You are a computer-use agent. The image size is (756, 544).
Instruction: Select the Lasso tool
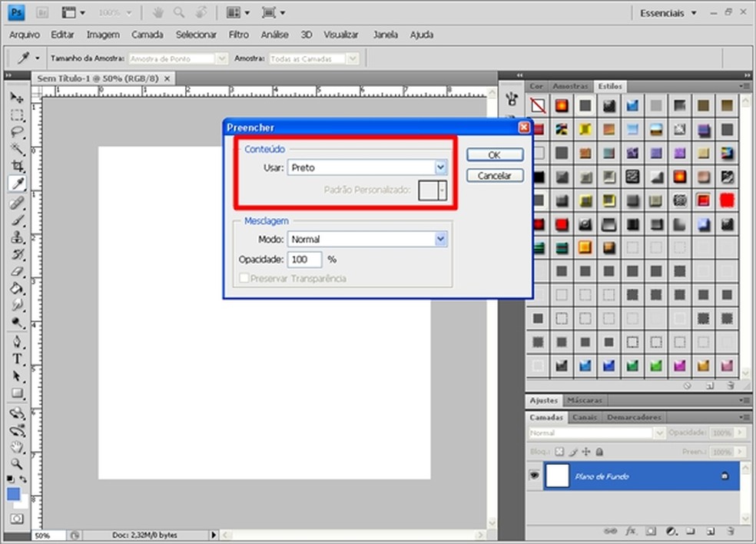click(17, 132)
